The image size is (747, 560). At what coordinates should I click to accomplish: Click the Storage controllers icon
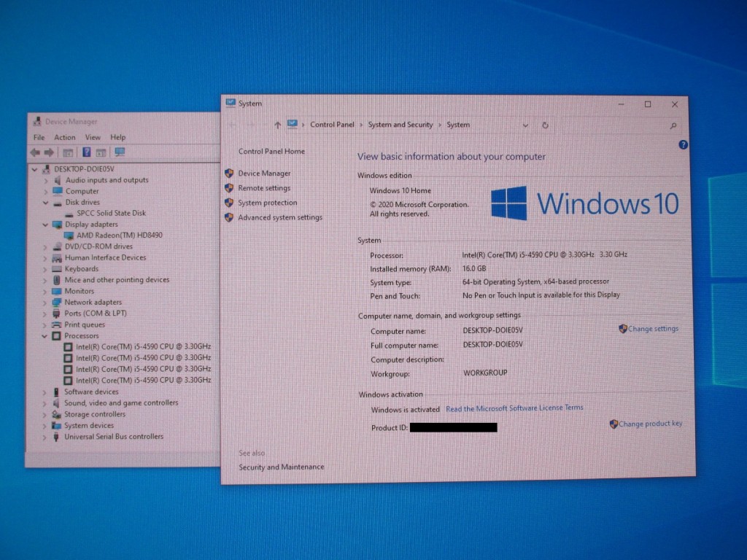pyautogui.click(x=56, y=414)
